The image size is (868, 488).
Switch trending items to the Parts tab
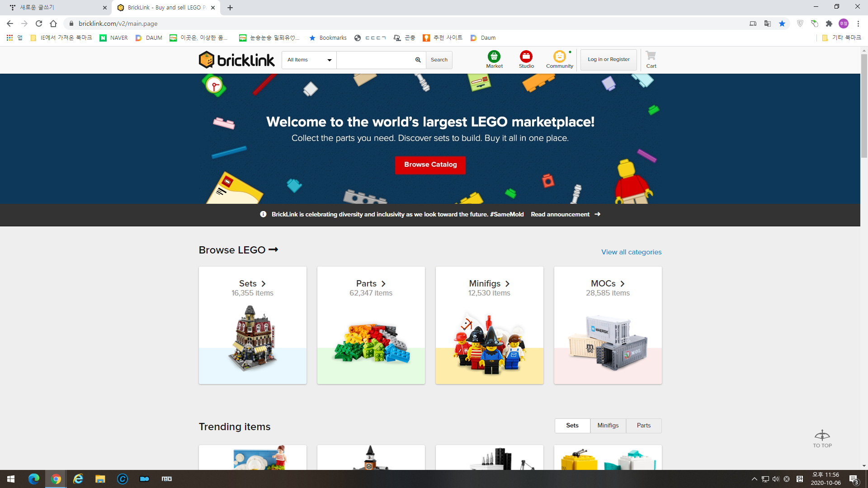(x=643, y=426)
